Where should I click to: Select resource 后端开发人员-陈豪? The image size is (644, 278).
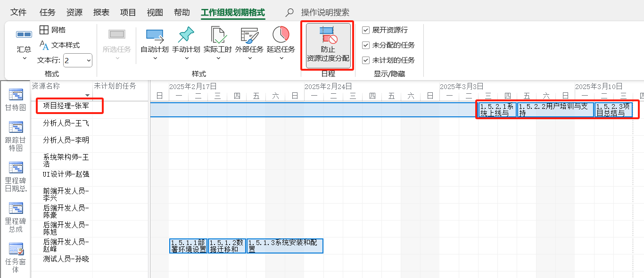click(x=66, y=212)
